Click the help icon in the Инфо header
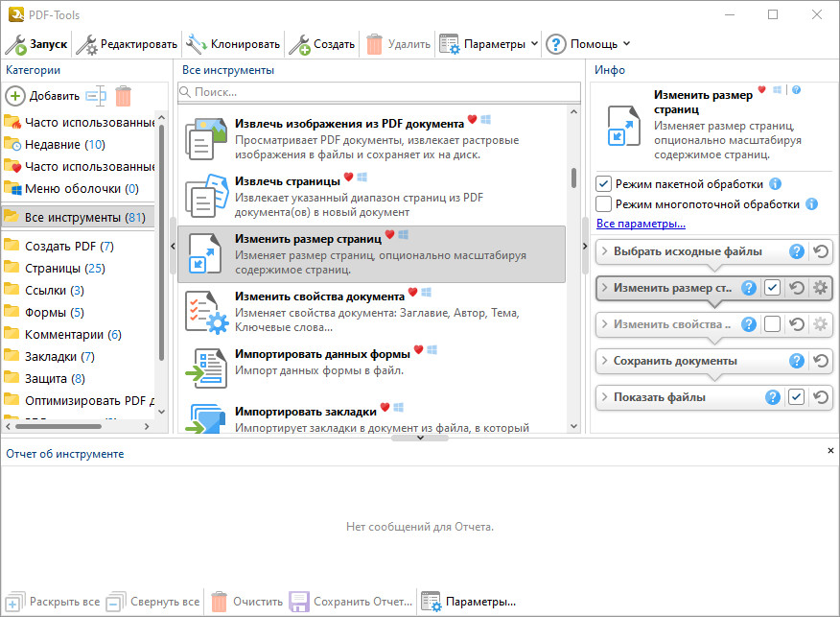The image size is (840, 617). pyautogui.click(x=797, y=90)
